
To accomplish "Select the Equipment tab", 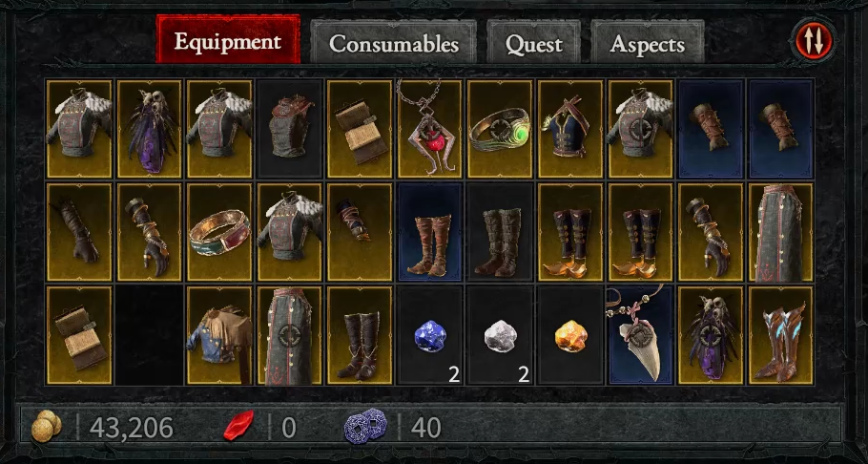I will click(x=228, y=40).
